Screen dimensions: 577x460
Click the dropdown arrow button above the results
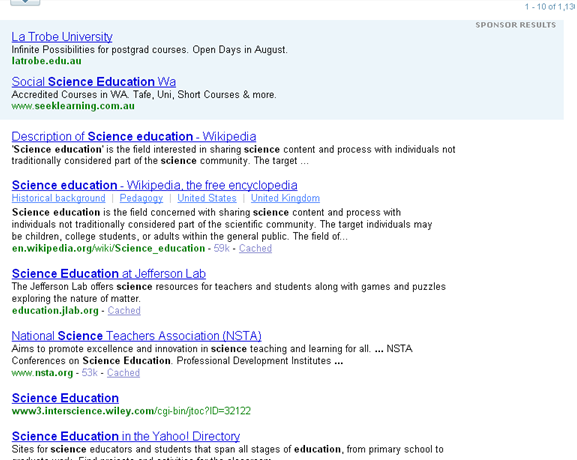25,2
